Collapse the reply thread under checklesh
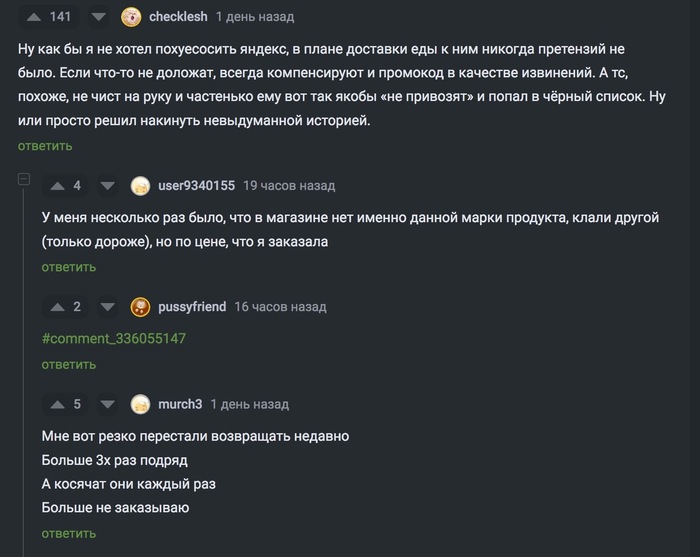 pyautogui.click(x=25, y=180)
